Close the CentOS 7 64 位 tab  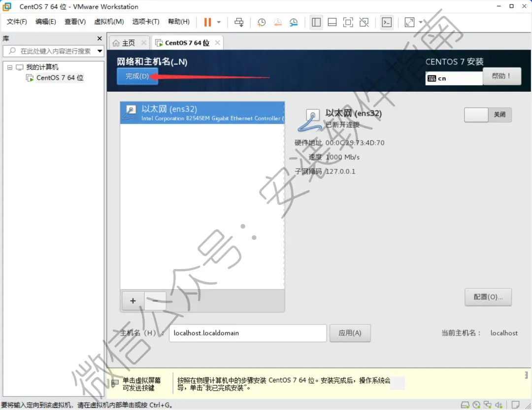click(x=218, y=43)
